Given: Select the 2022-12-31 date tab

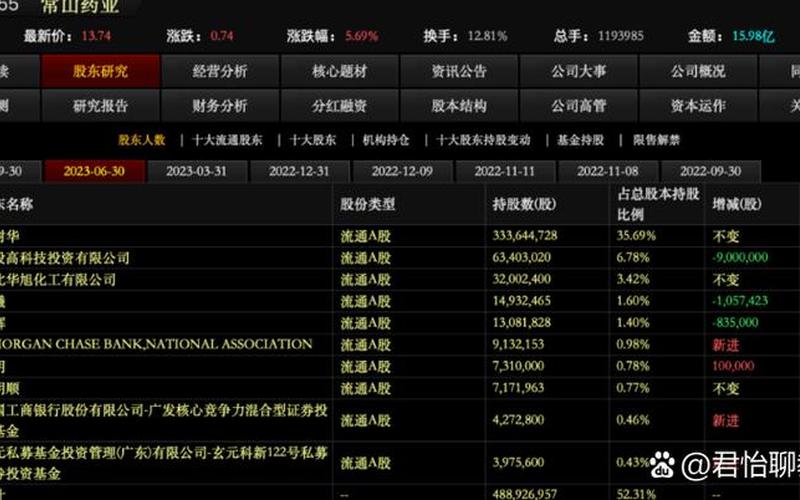Looking at the screenshot, I should (299, 171).
